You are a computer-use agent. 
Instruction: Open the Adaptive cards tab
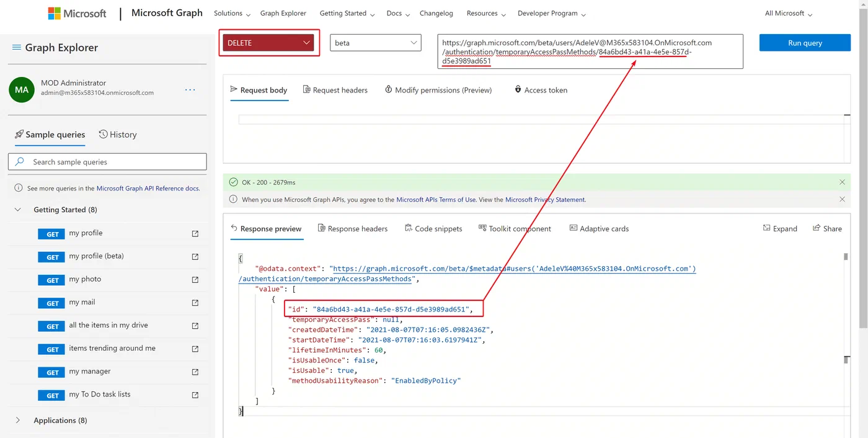pyautogui.click(x=599, y=229)
